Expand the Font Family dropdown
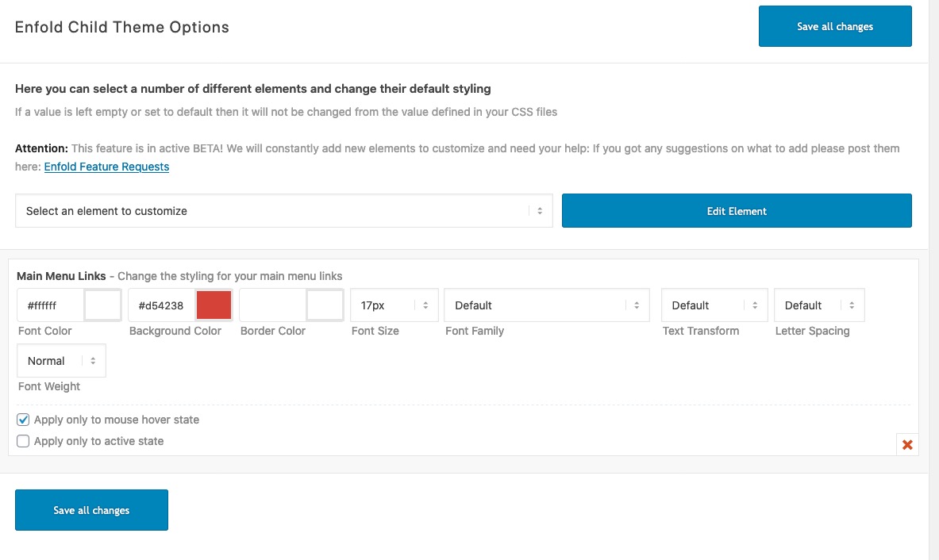Screen dimensions: 939x560 point(547,305)
